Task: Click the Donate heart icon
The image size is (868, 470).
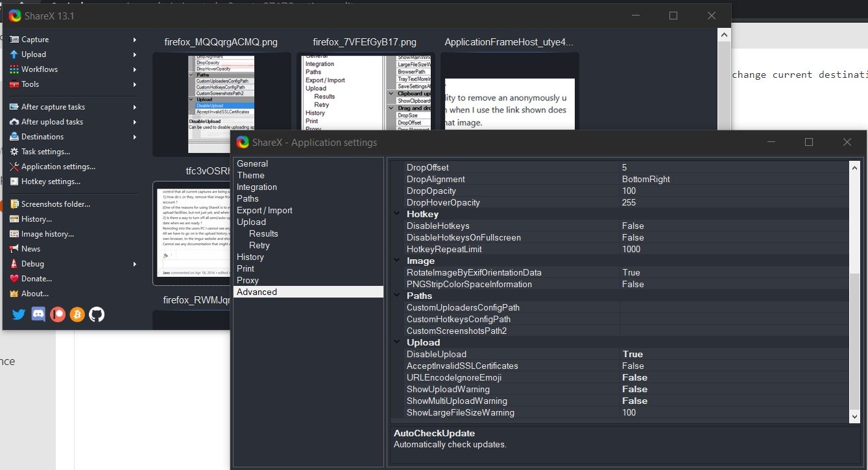Action: pyautogui.click(x=14, y=279)
